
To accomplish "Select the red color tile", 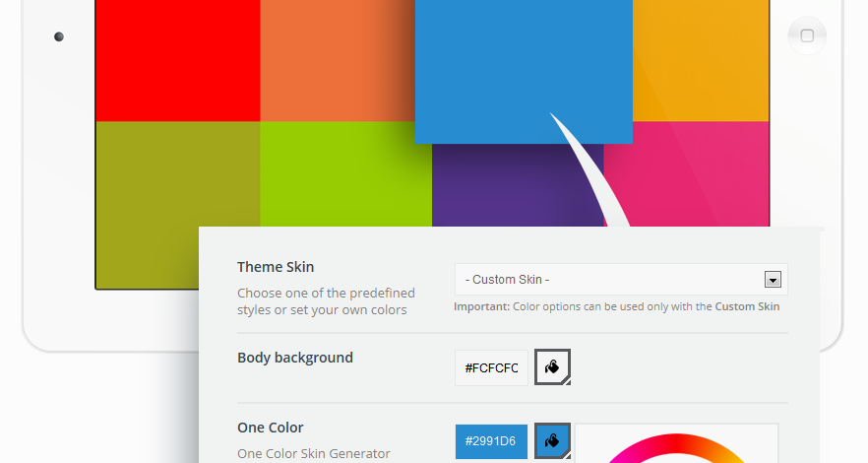I will click(178, 60).
